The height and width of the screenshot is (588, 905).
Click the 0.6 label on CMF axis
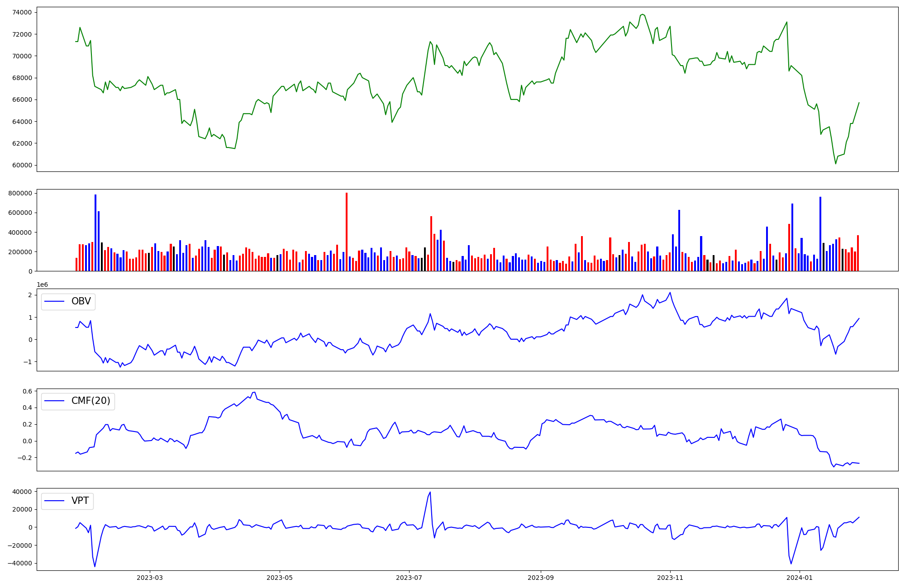(x=27, y=391)
